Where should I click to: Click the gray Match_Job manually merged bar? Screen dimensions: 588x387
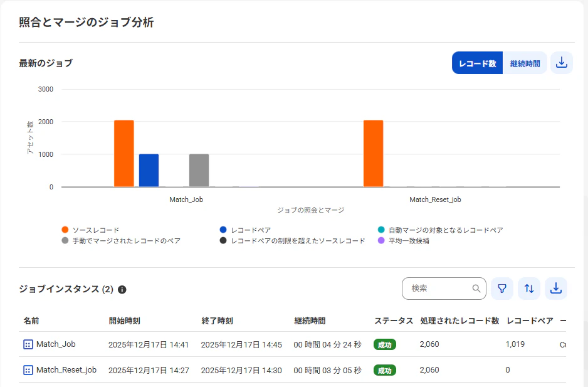(x=199, y=171)
